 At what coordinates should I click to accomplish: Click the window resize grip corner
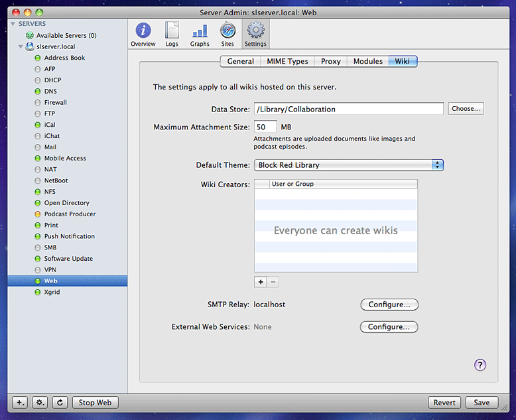point(505,407)
